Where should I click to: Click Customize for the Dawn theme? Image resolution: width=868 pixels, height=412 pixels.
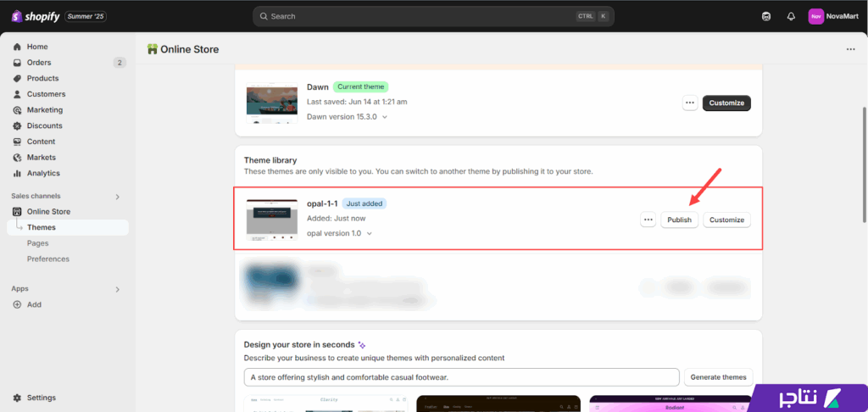(x=726, y=103)
